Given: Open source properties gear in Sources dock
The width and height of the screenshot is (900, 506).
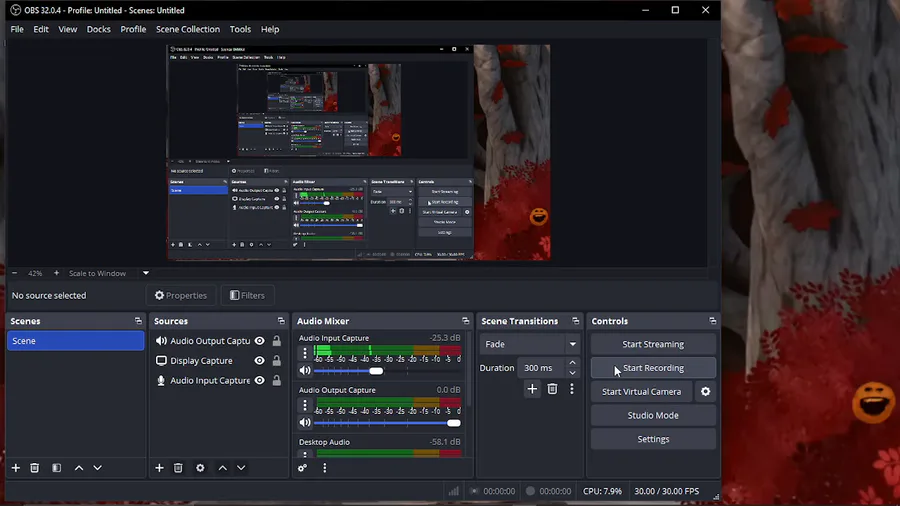Looking at the screenshot, I should click(200, 468).
